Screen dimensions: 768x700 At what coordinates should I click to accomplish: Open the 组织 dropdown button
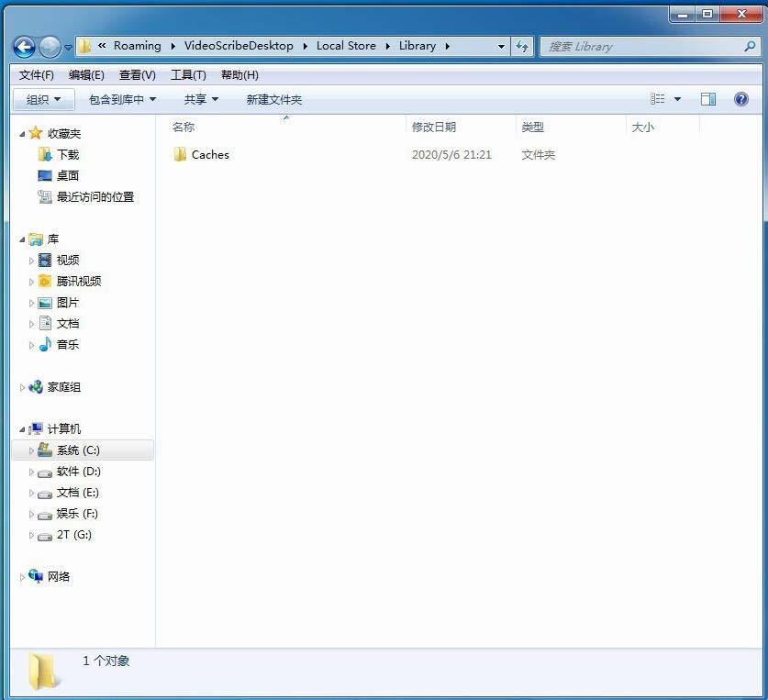[x=44, y=99]
